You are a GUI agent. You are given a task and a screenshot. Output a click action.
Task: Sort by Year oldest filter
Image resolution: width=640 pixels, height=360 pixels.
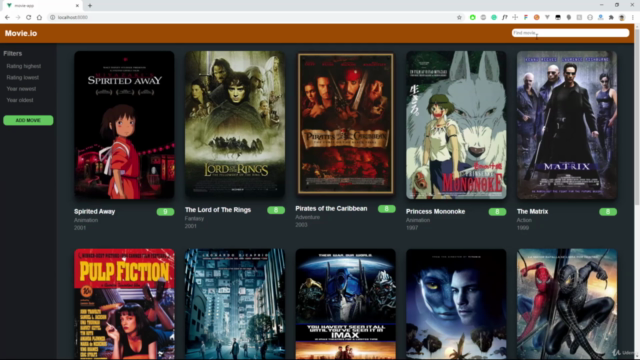point(20,100)
